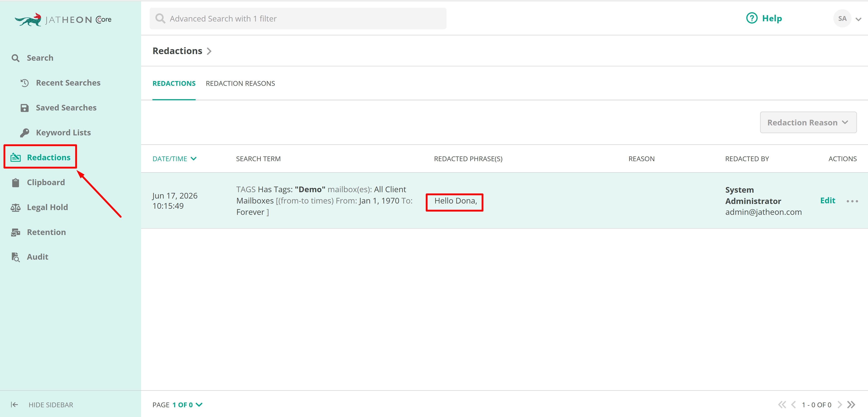Switch to the Redaction Reasons tab
The height and width of the screenshot is (417, 868).
240,83
